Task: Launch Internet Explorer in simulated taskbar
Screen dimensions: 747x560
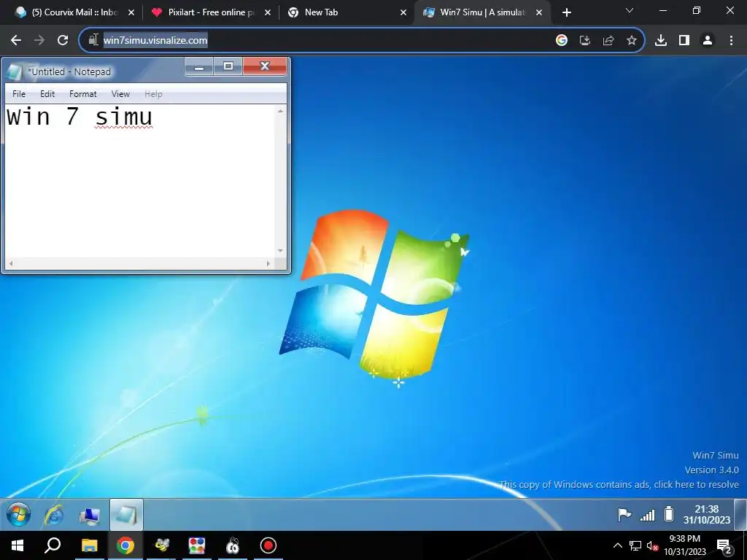Action: [54, 515]
